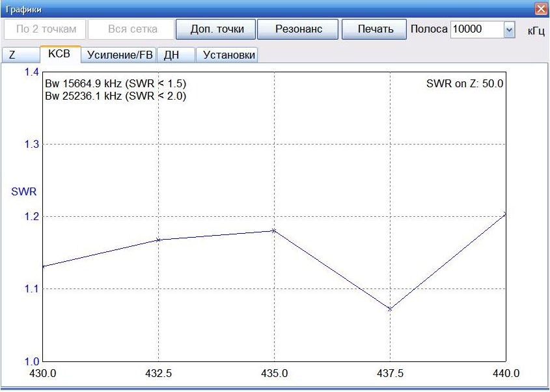Click the 'Полоса' label

(x=429, y=29)
